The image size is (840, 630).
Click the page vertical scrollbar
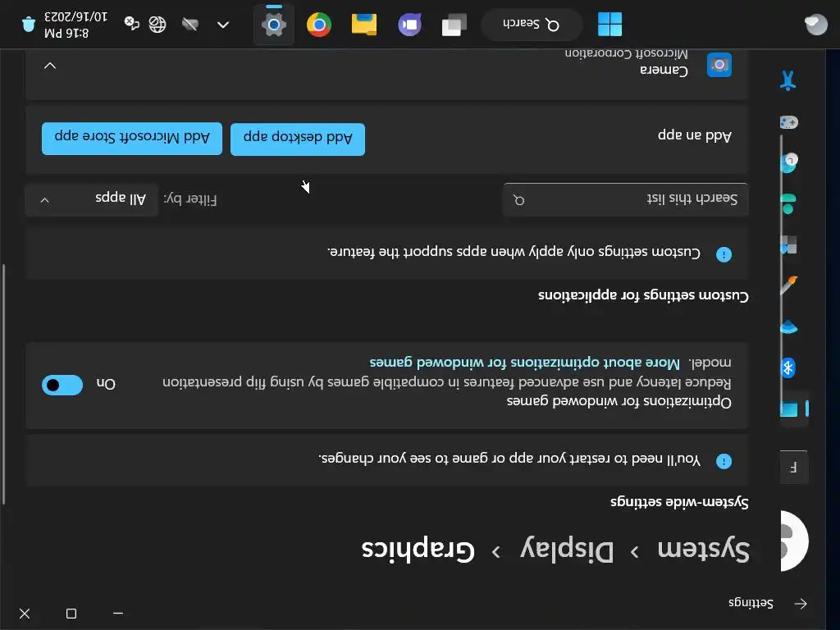tap(3, 384)
